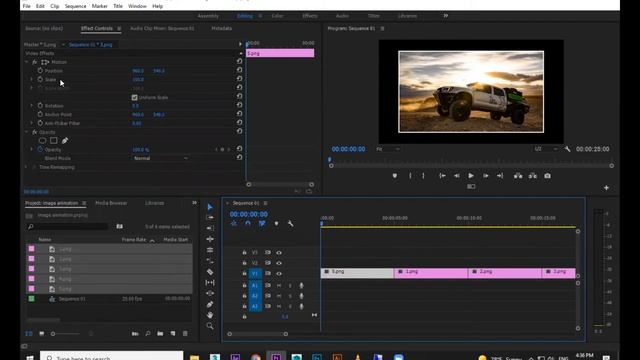The height and width of the screenshot is (360, 640).
Task: Switch to Metadata tab
Action: (x=222, y=28)
